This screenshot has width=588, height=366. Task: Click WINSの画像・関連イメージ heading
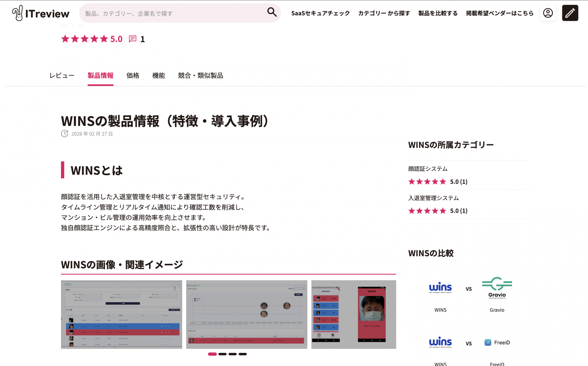[122, 264]
